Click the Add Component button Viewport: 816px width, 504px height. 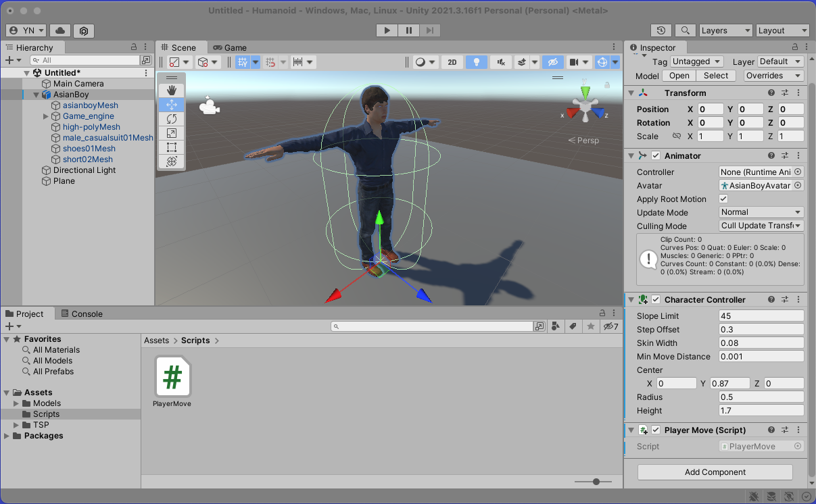[x=715, y=472]
